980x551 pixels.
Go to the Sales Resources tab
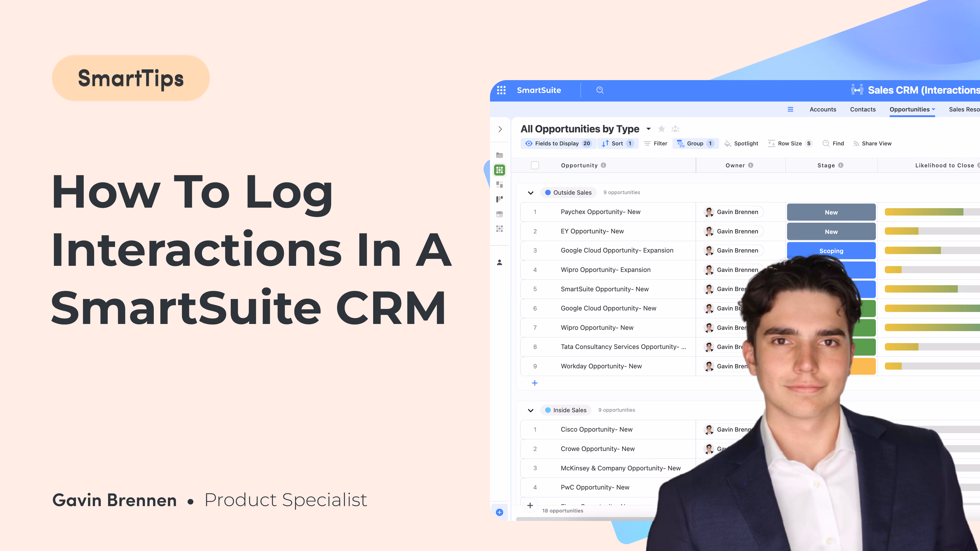click(964, 109)
